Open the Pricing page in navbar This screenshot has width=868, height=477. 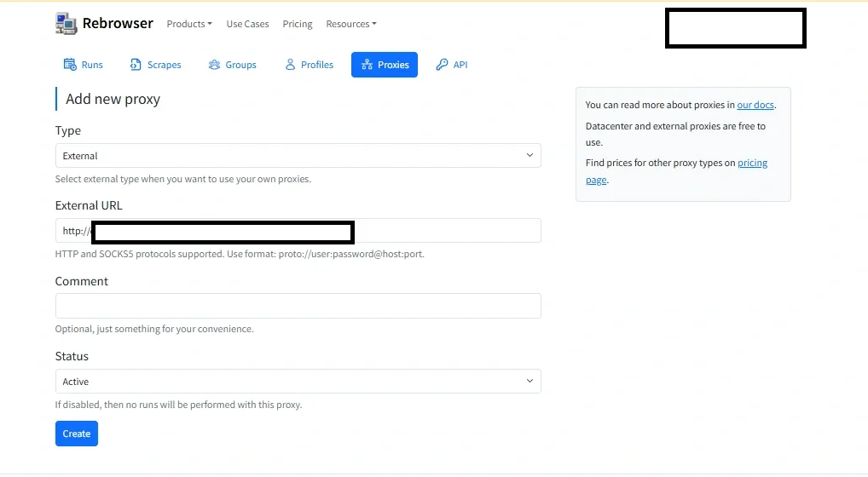point(298,24)
